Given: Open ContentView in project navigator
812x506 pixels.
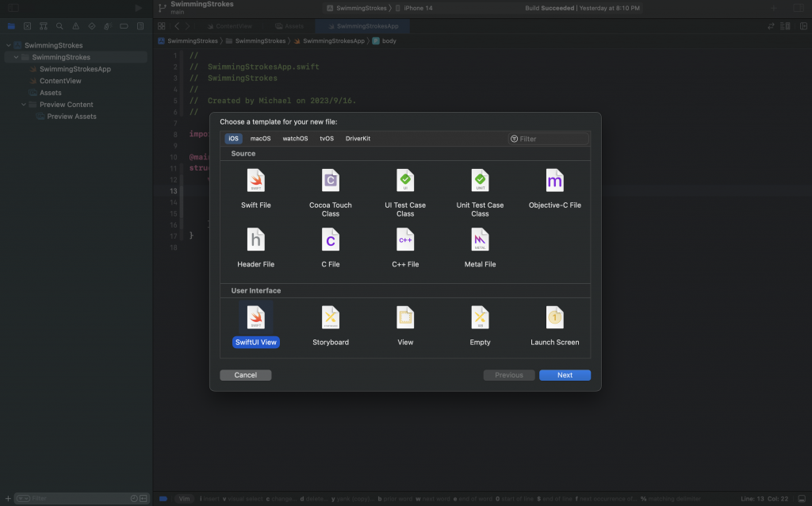Looking at the screenshot, I should click(x=60, y=81).
